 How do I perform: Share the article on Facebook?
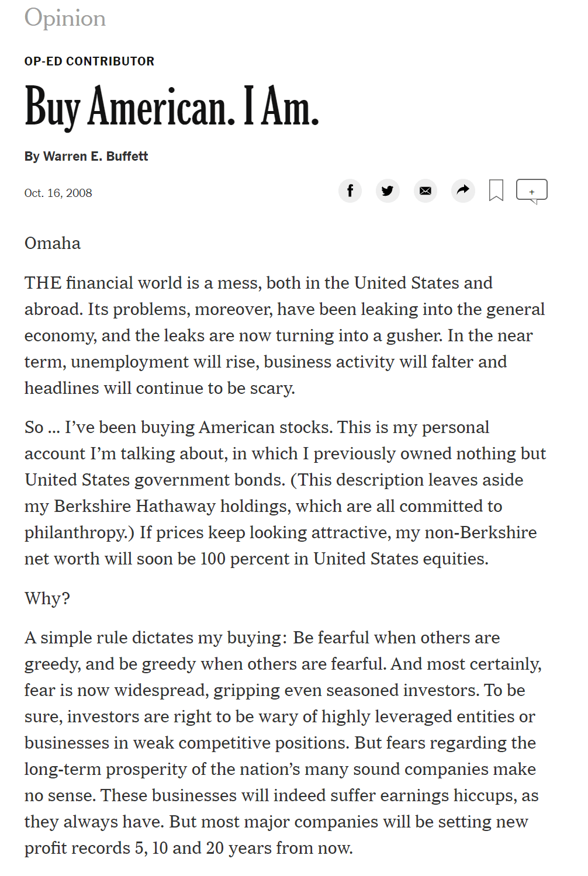350,191
